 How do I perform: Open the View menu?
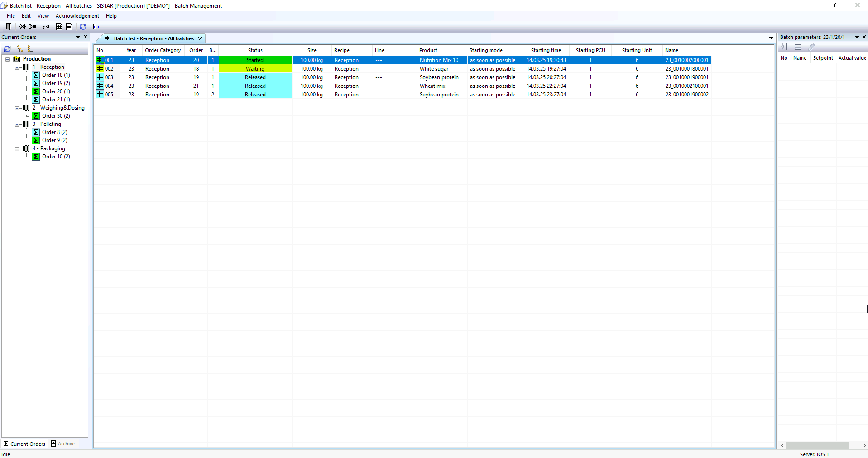pos(43,16)
